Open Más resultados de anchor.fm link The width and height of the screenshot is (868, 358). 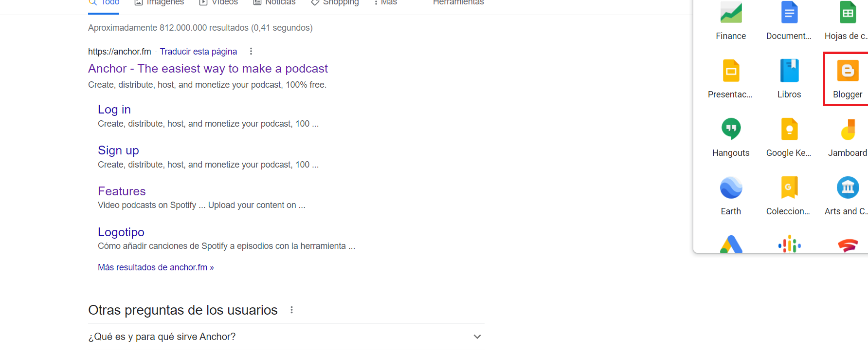click(x=156, y=267)
